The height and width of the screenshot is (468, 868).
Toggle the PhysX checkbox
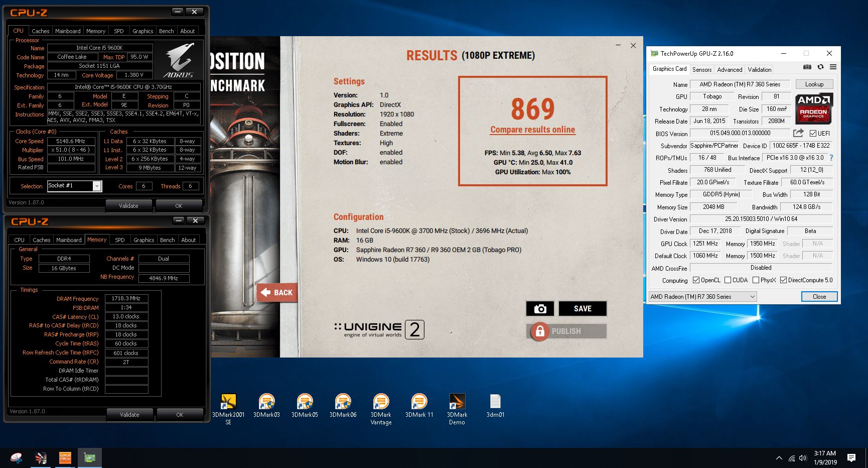tap(756, 280)
